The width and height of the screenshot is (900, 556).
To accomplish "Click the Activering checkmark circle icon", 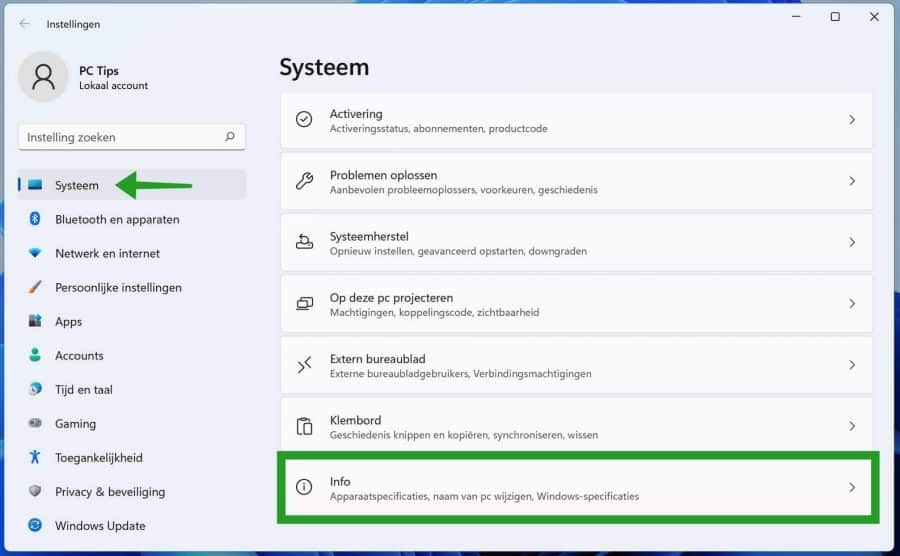I will (x=304, y=119).
